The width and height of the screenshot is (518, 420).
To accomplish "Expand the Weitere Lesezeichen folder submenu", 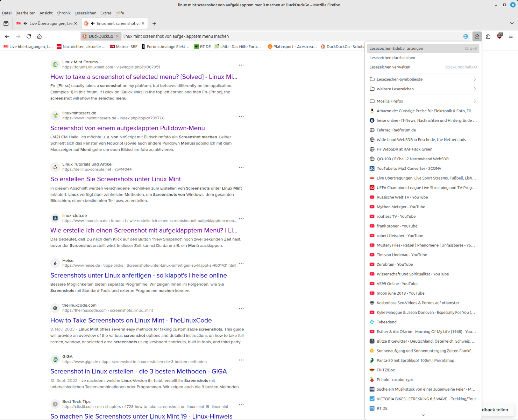I will point(423,89).
